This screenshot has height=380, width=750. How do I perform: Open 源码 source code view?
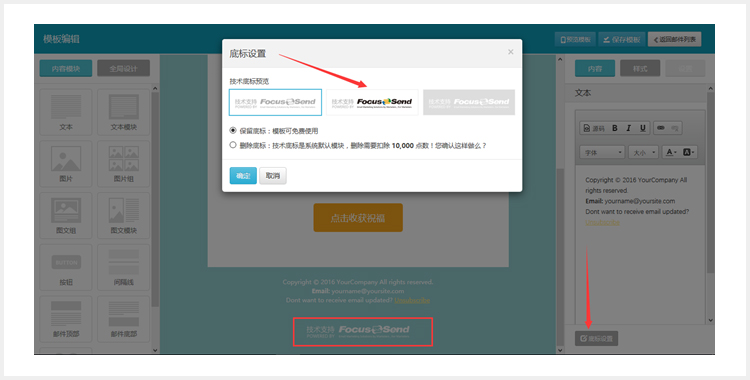[594, 128]
